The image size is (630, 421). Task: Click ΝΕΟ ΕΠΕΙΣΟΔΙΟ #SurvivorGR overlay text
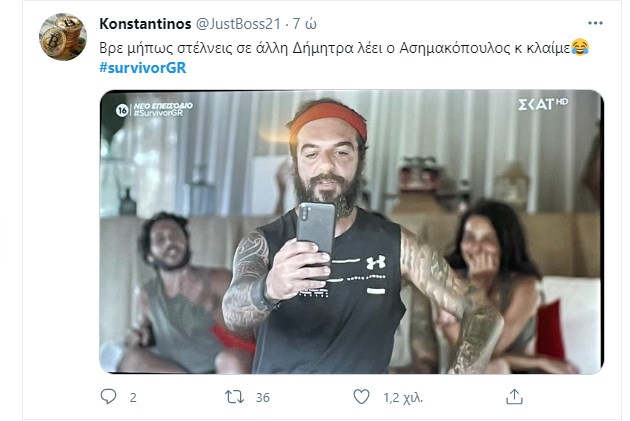click(163, 109)
